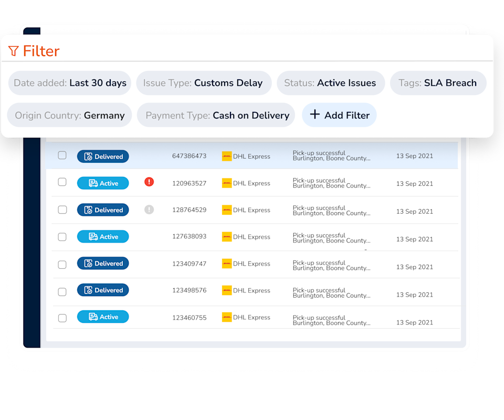Click Delivered badge for shipment 647386473
The height and width of the screenshot is (420, 504).
point(103,156)
